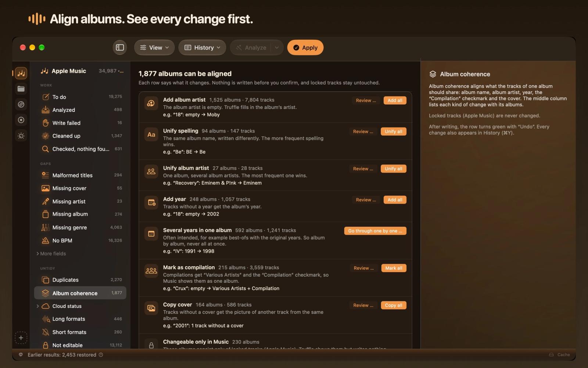This screenshot has width=588, height=368.
Task: Click the Not editable lock icon
Action: (x=45, y=345)
